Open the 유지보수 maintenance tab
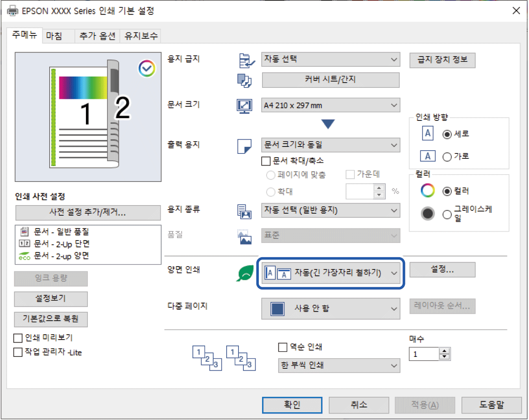Image resolution: width=529 pixels, height=420 pixels. 141,36
